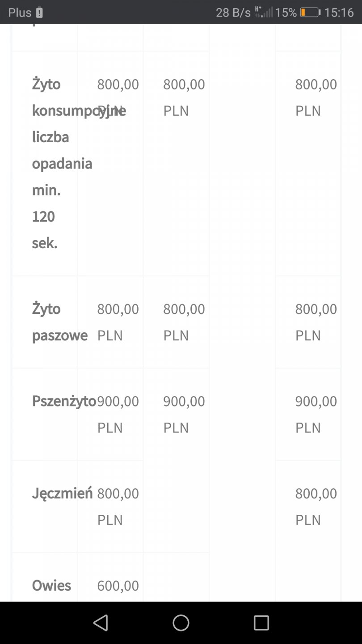Viewport: 362px width, 644px height.
Task: Tap the Jęczmień row heading
Action: coord(62,493)
